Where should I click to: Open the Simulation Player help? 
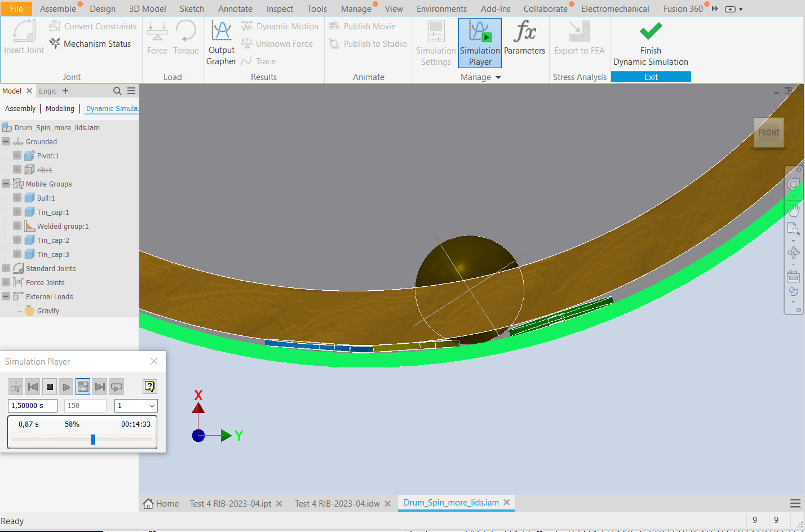pos(149,387)
